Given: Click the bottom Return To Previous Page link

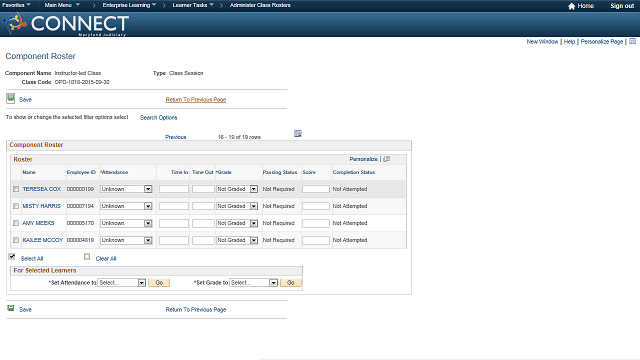Looking at the screenshot, I should pyautogui.click(x=196, y=310).
